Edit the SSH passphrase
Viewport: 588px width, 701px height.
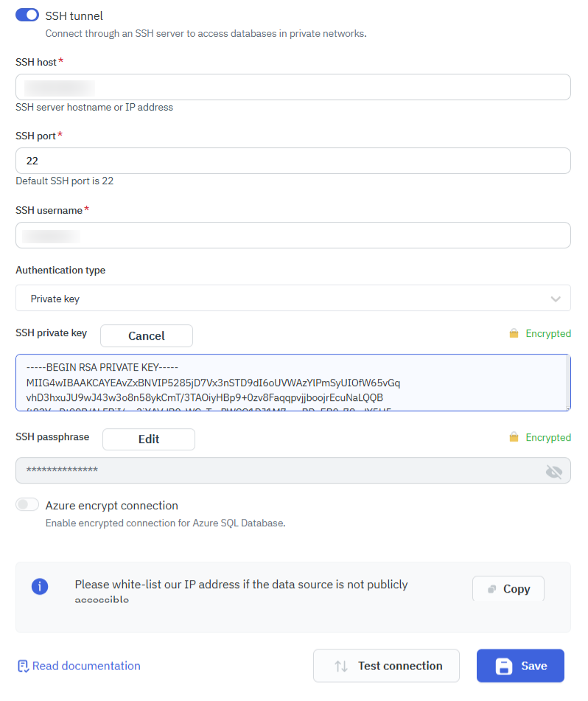point(148,439)
